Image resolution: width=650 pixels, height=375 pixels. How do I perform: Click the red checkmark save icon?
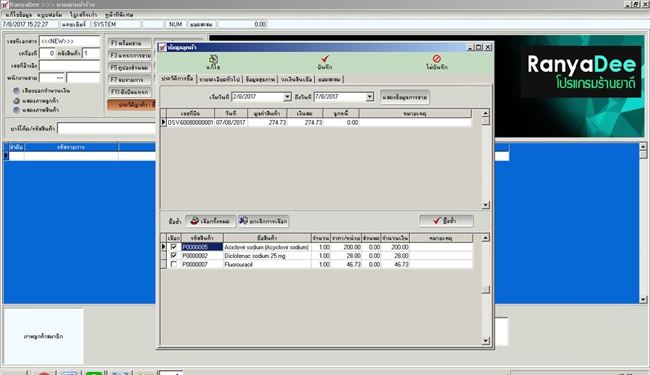point(325,58)
